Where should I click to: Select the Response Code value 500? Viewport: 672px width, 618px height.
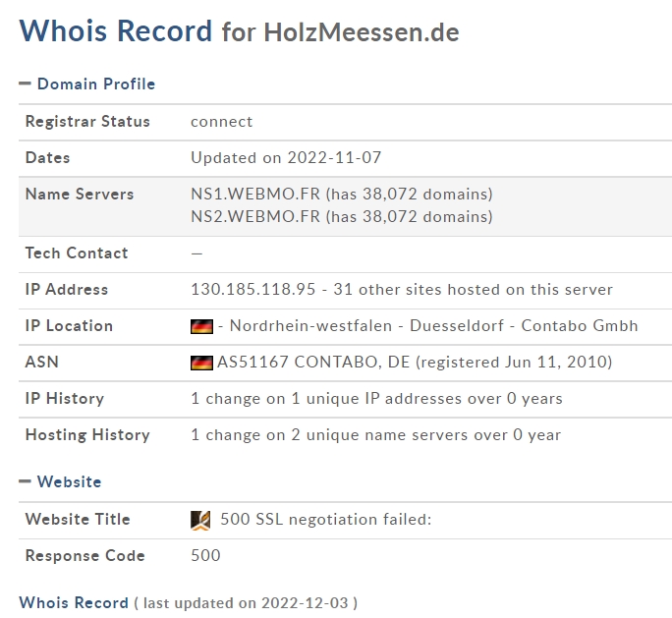(x=205, y=556)
